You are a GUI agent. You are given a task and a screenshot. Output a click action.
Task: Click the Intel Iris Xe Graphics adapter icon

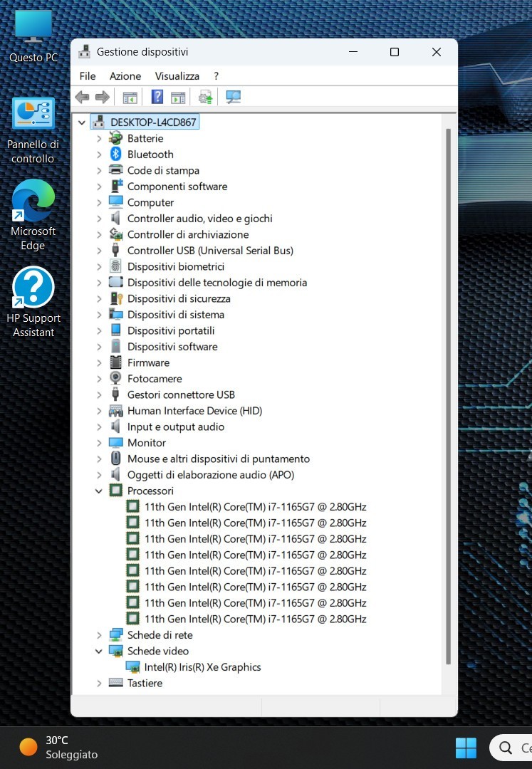pos(132,667)
